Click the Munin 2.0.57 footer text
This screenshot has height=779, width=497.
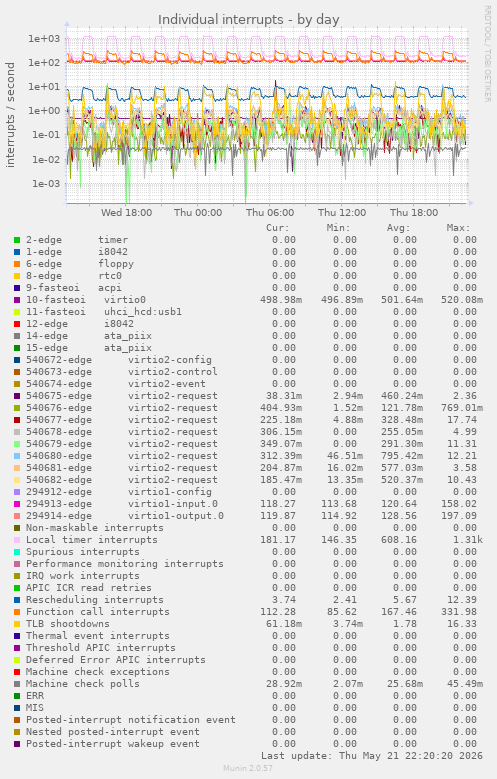(241, 769)
